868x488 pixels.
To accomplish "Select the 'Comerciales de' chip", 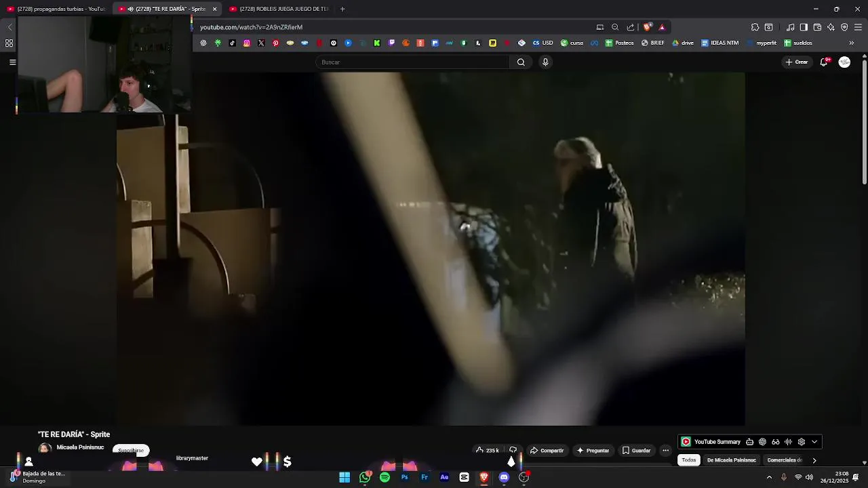I will click(784, 460).
